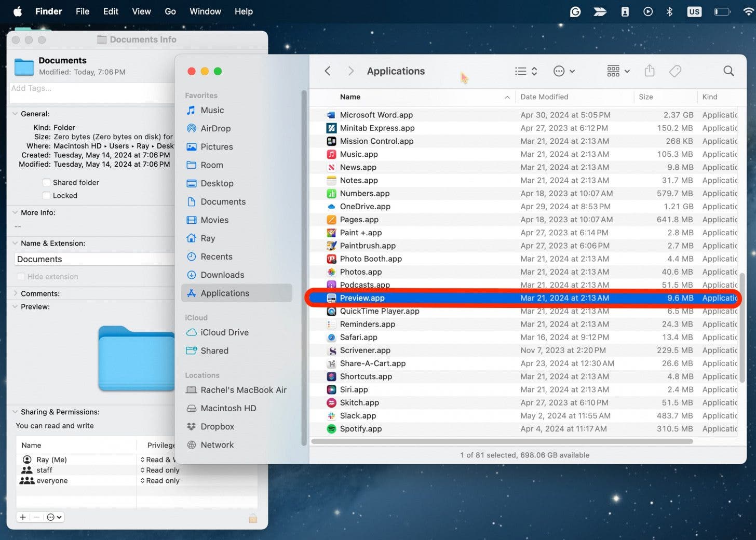Click the Share icon in the Finder toolbar
Image resolution: width=756 pixels, height=540 pixels.
click(x=649, y=71)
